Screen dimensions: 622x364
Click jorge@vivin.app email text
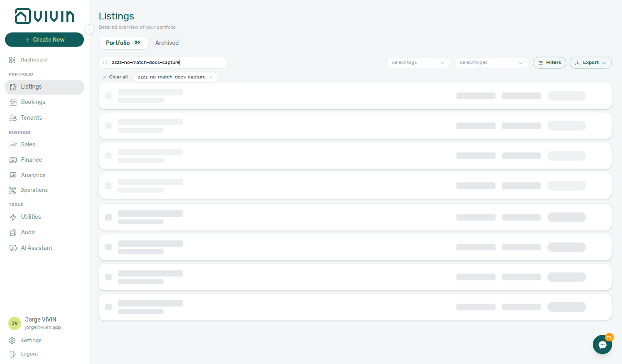click(43, 328)
